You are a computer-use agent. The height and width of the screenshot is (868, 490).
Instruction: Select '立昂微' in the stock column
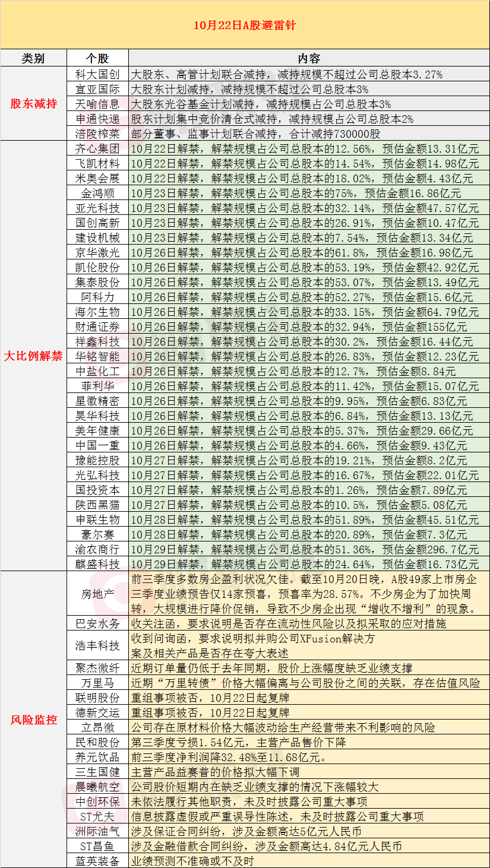point(97,727)
